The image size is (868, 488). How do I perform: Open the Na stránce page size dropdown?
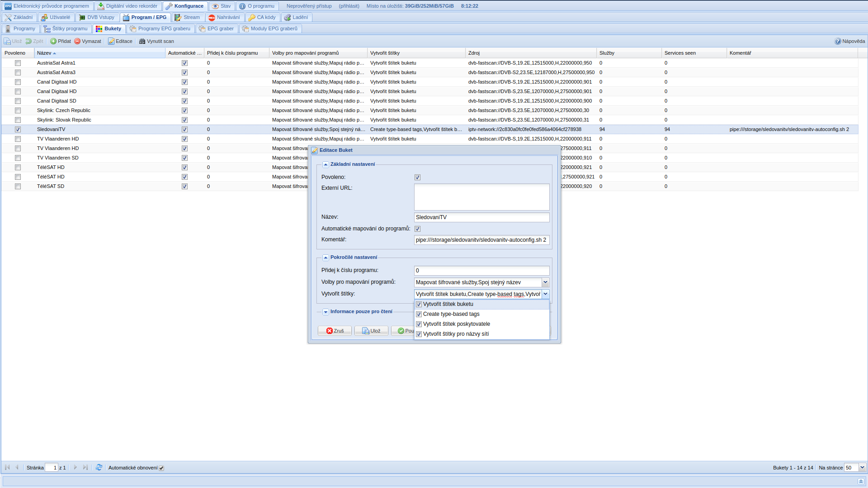pos(862,468)
